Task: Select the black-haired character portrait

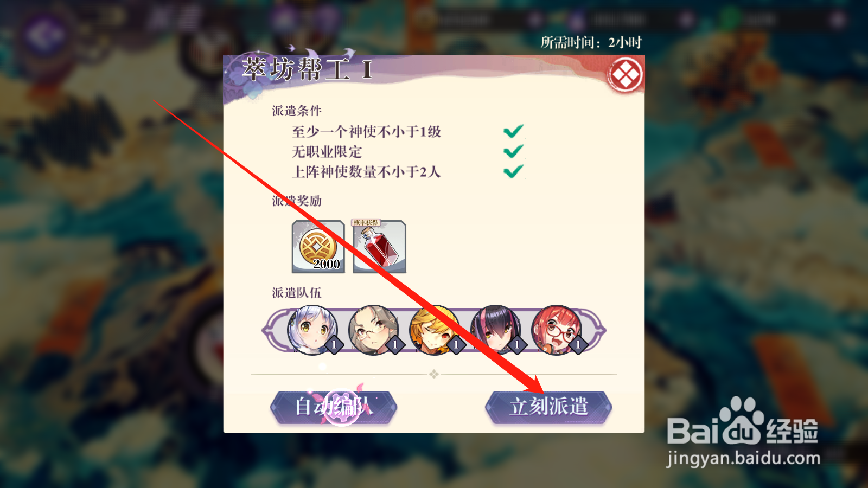Action: (495, 330)
